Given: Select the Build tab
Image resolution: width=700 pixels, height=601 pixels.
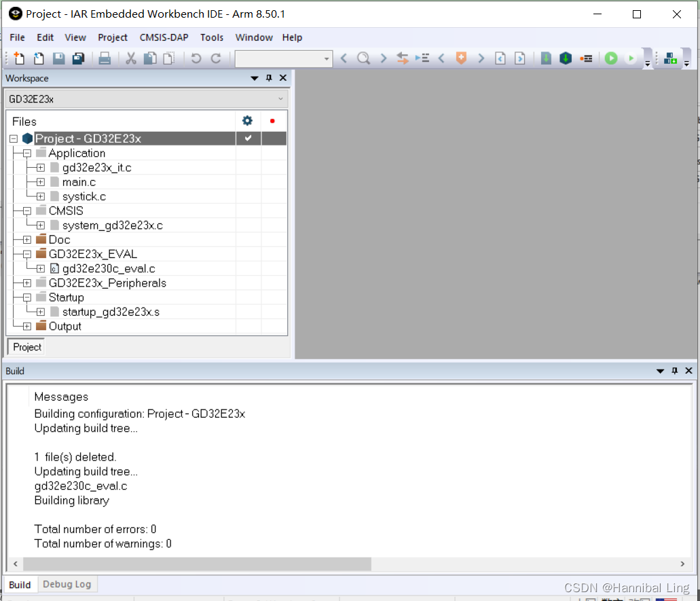Looking at the screenshot, I should coord(20,585).
